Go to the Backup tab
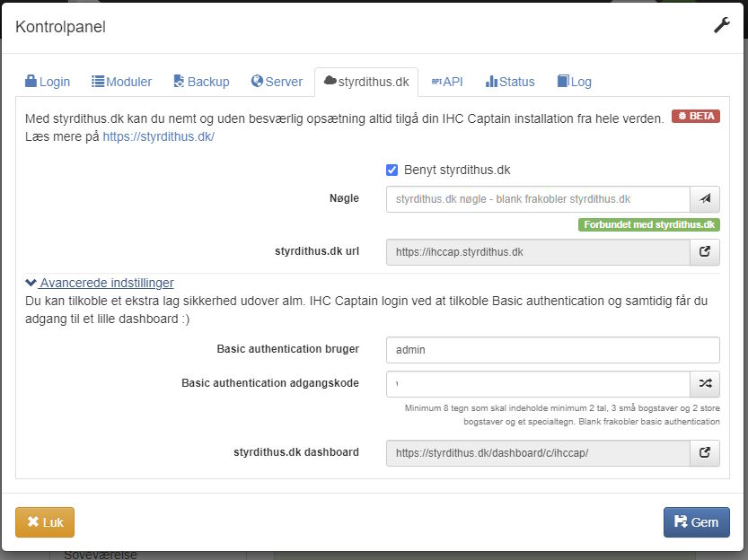 point(201,82)
